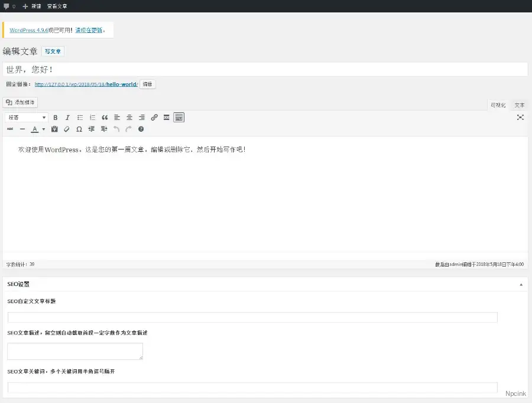Insert the Read More tag
The image size is (532, 403).
click(167, 118)
